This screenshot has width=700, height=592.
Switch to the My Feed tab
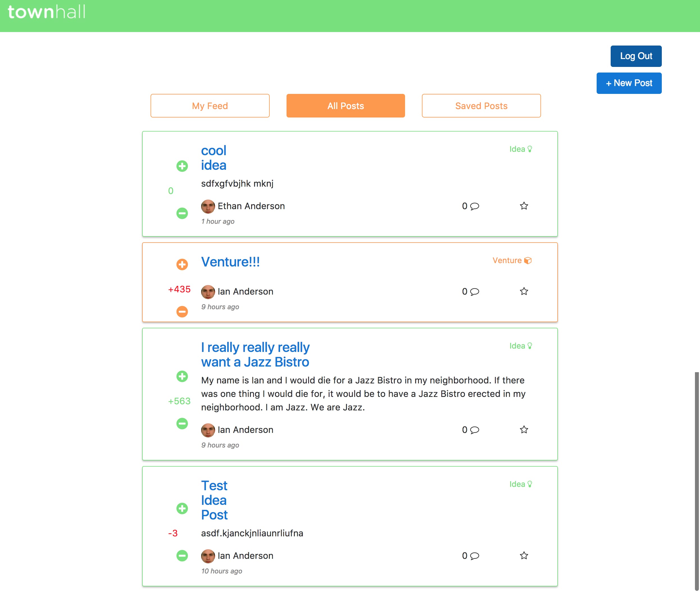click(x=210, y=106)
